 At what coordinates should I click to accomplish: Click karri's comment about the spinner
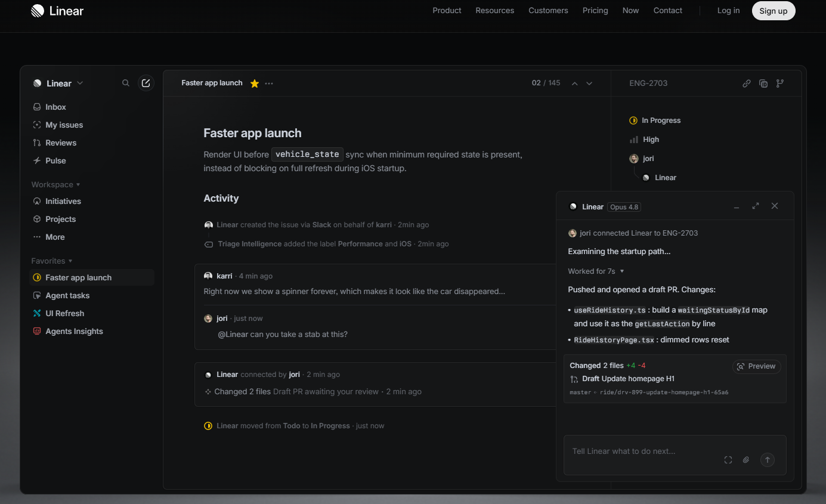coord(354,292)
